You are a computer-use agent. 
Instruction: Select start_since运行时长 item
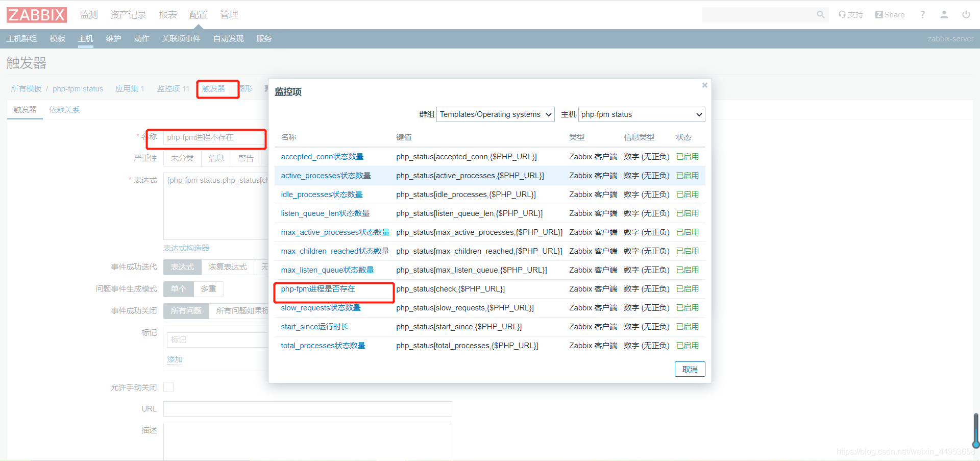pyautogui.click(x=314, y=327)
